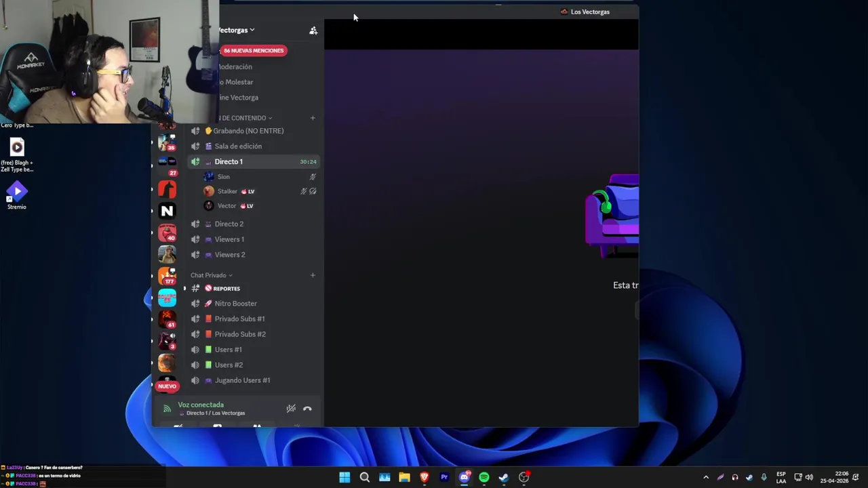Click the Los Vectorgas window title
Screen dimensions: 868x488
pos(590,12)
